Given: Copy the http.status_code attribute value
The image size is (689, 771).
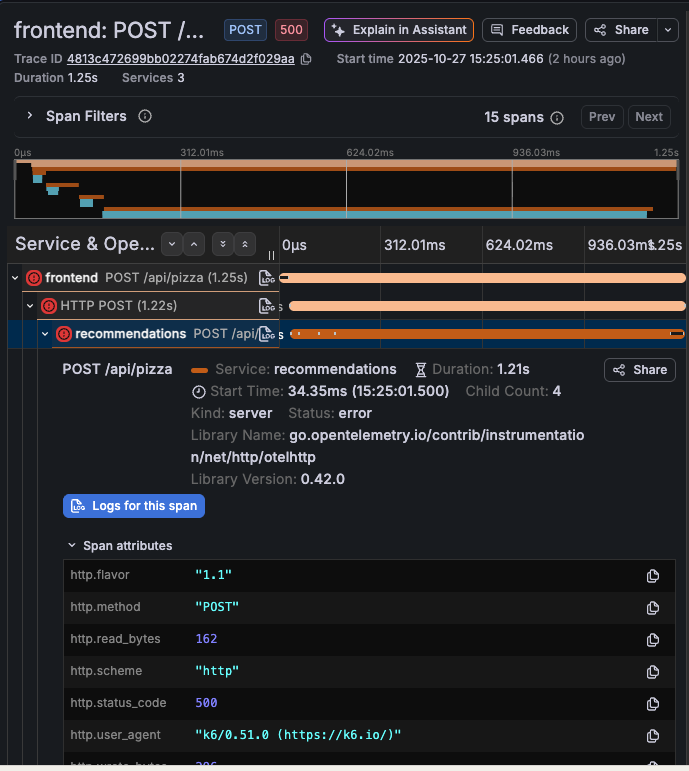Looking at the screenshot, I should (653, 703).
